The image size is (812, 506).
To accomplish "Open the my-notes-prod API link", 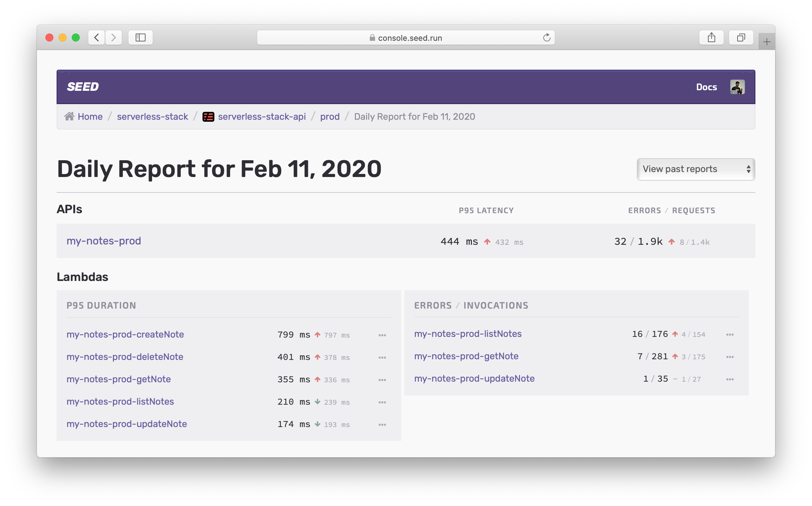I will click(104, 241).
